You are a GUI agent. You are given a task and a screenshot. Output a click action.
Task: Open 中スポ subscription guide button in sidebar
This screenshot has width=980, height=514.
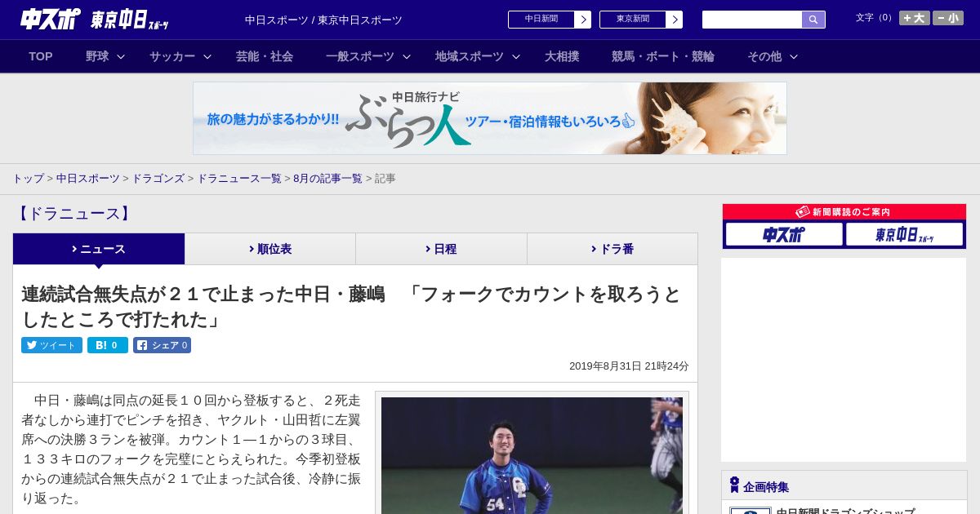pyautogui.click(x=784, y=234)
